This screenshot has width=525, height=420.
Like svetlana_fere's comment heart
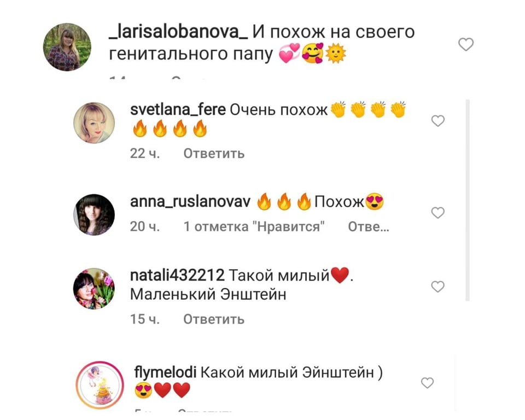pyautogui.click(x=437, y=120)
